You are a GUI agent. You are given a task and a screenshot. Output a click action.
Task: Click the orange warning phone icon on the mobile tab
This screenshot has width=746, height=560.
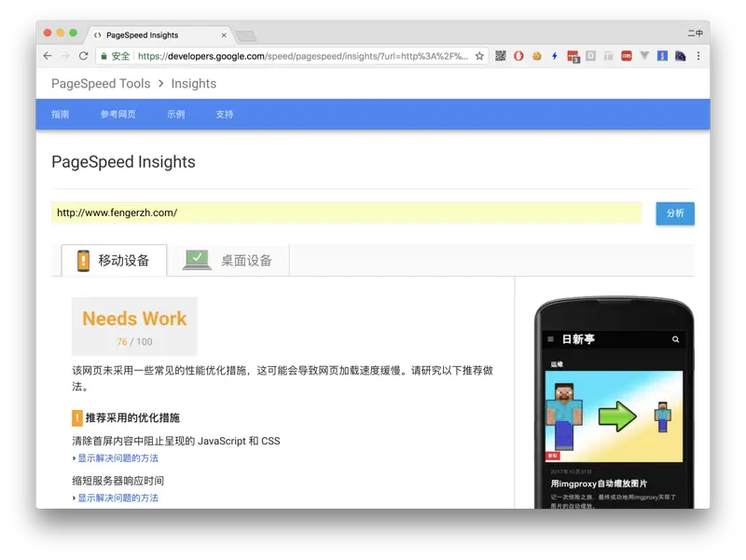pyautogui.click(x=83, y=261)
